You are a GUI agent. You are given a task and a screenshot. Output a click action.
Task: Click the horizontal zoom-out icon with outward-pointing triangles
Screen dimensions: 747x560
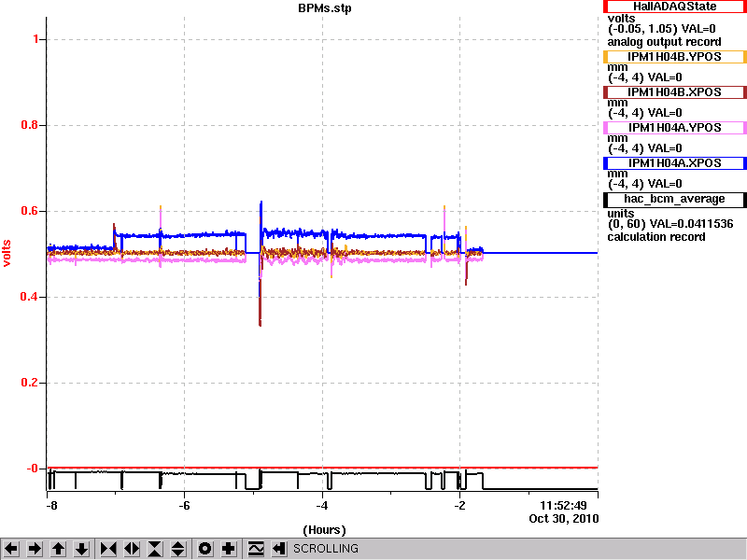132,549
